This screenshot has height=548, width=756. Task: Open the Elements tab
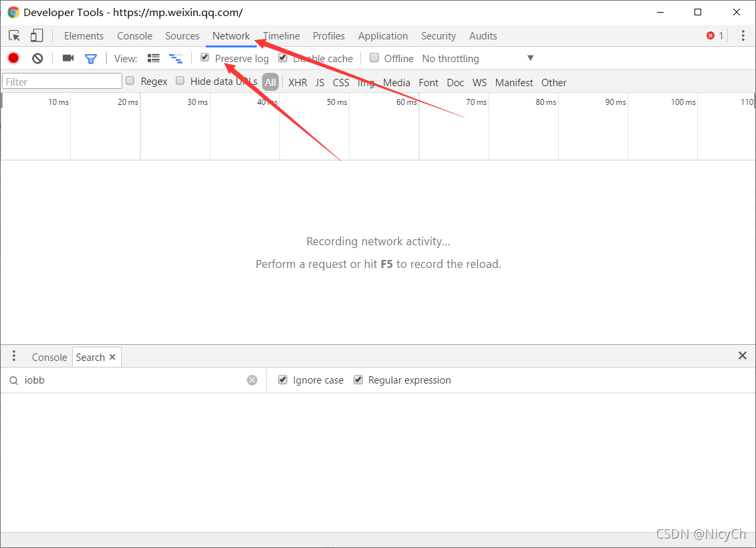84,36
